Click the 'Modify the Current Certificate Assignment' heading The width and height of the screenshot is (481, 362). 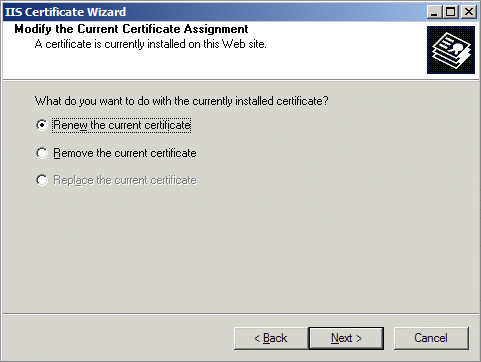pyautogui.click(x=131, y=29)
